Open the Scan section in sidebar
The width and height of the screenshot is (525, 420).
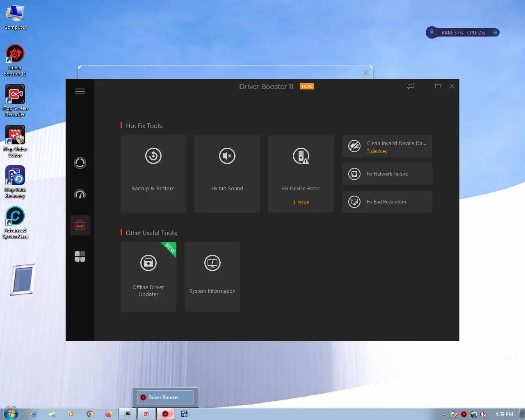(x=80, y=163)
